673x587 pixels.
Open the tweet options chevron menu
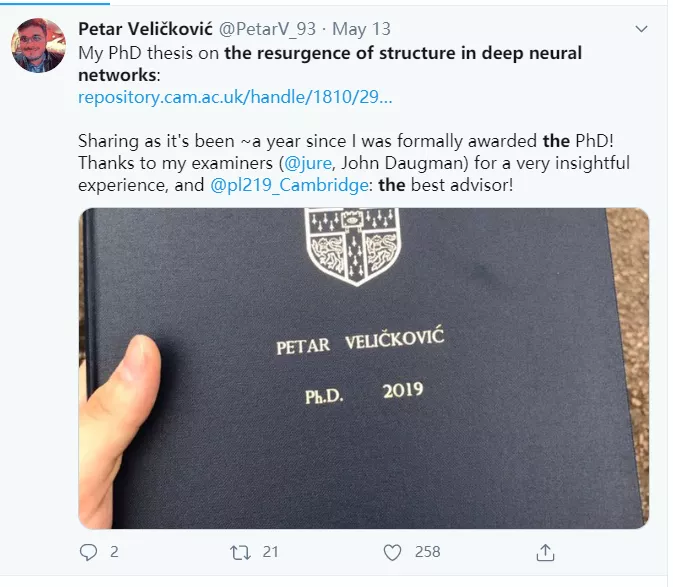pos(641,29)
